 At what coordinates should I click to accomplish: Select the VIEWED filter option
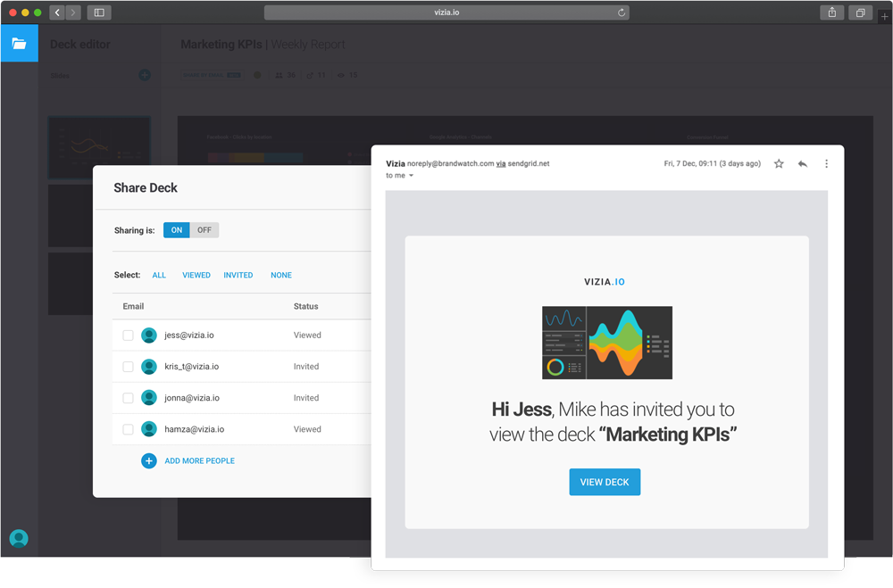coord(196,276)
